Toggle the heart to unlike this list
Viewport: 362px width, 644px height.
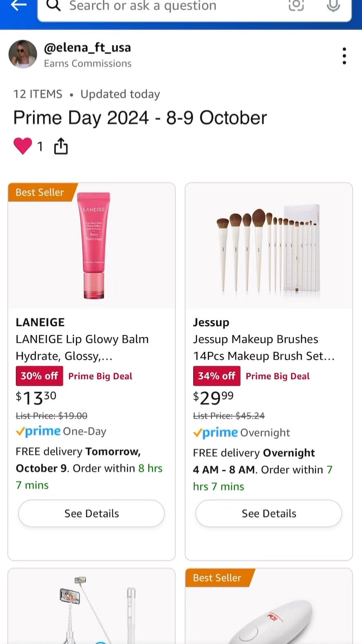point(22,146)
